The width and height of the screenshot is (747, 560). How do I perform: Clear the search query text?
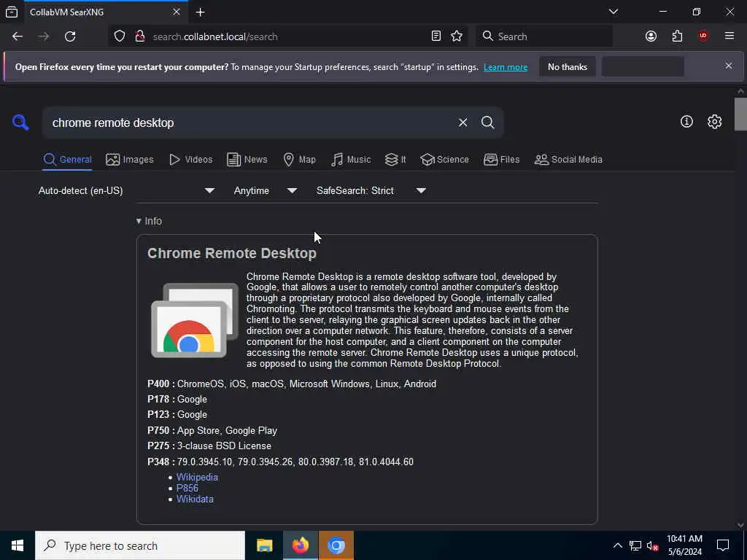(x=462, y=122)
